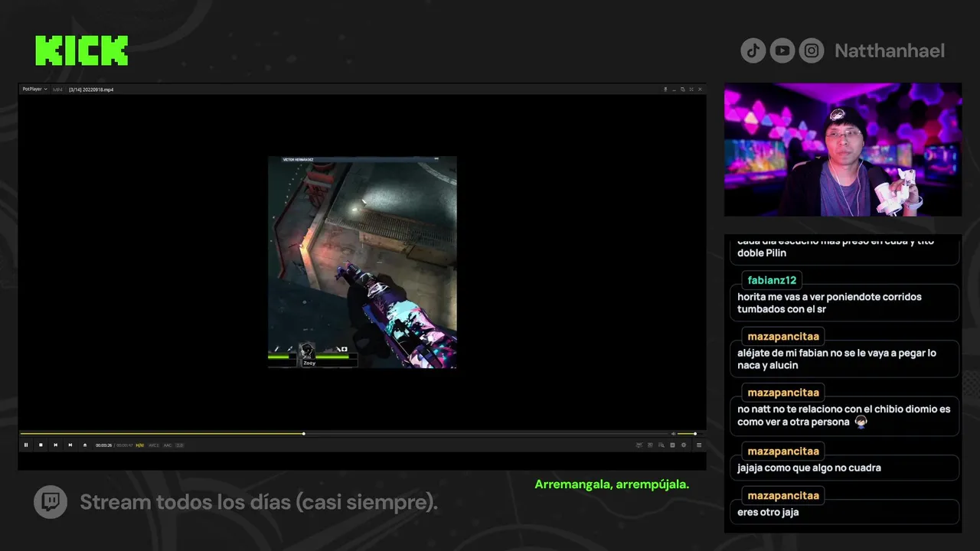The image size is (980, 551).
Task: Skip to the next file in playlist
Action: (70, 445)
